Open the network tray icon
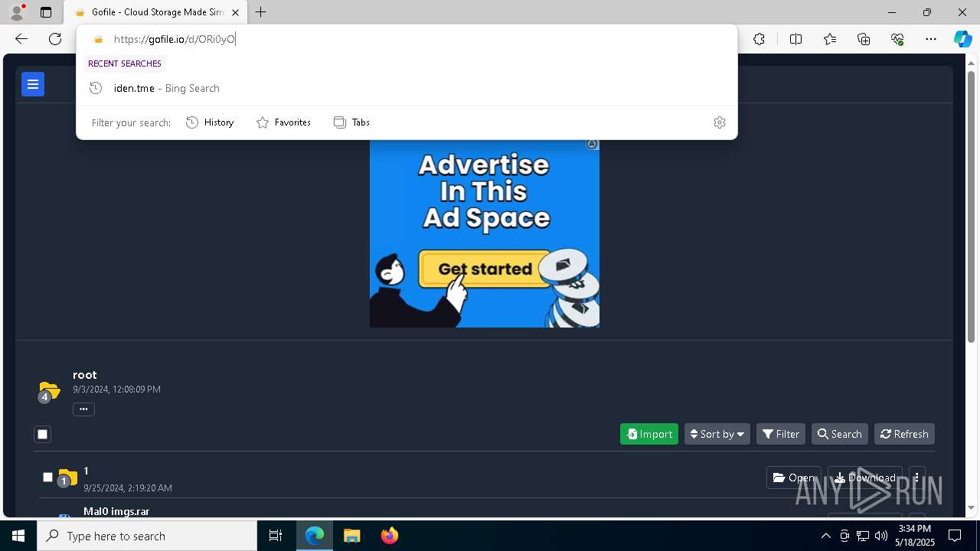Screen dimensions: 980x551 coord(863,536)
